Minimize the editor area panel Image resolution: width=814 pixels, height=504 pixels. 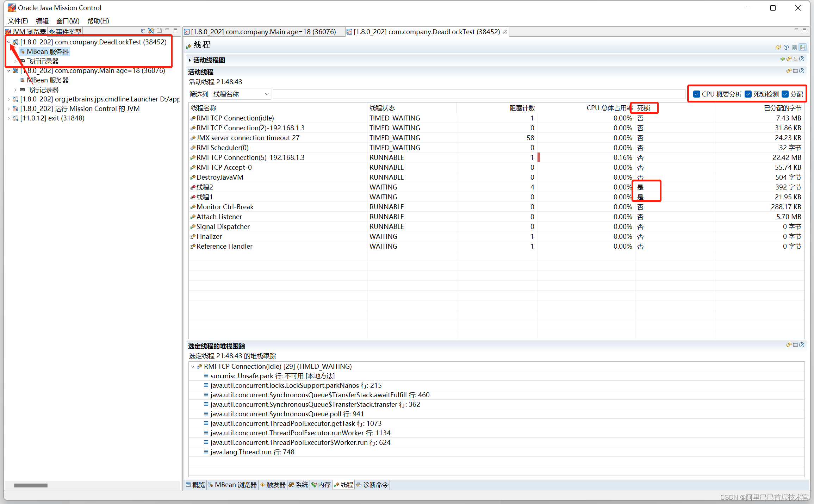[x=796, y=30]
